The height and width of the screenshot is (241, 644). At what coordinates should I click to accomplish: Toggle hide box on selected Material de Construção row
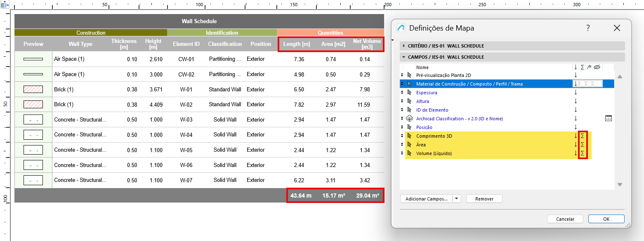click(x=597, y=84)
